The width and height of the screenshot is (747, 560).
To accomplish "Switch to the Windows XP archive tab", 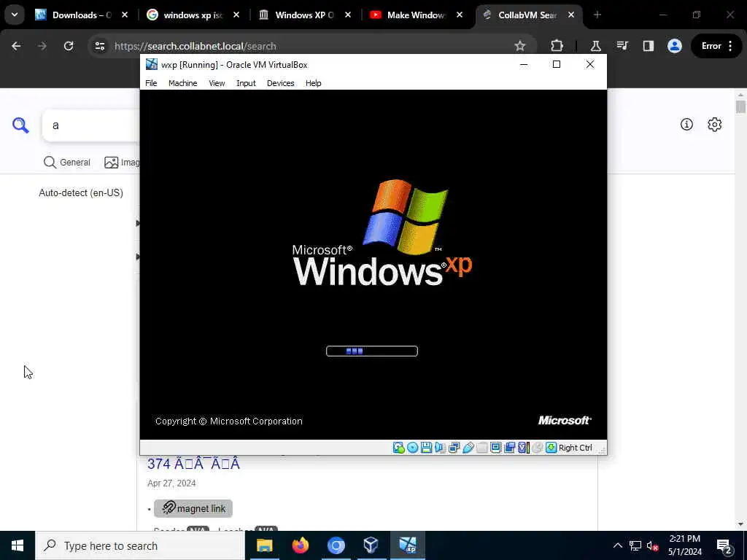I will click(305, 15).
